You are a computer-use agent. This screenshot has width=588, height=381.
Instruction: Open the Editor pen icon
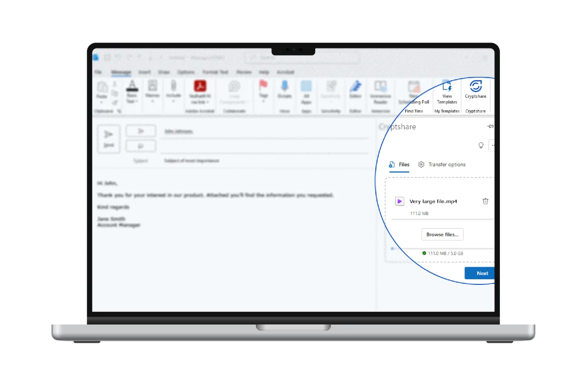355,87
